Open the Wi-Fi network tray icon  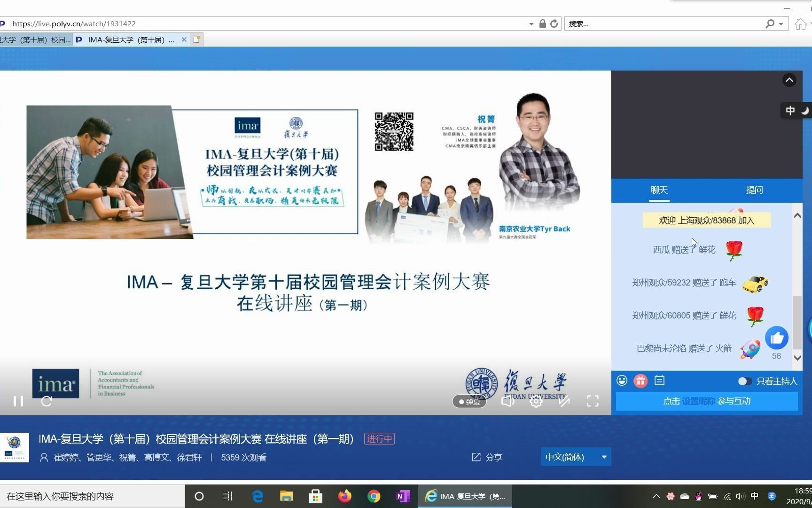click(727, 496)
